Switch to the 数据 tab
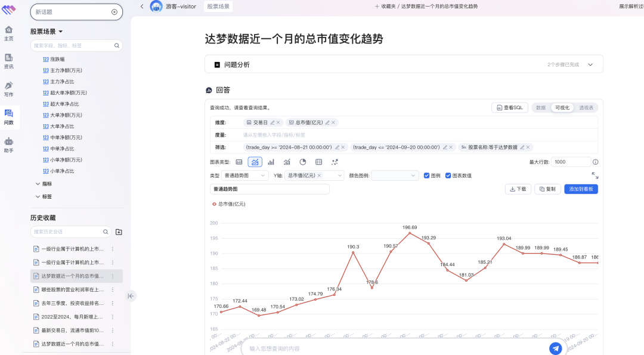The height and width of the screenshot is (355, 644). pos(541,107)
